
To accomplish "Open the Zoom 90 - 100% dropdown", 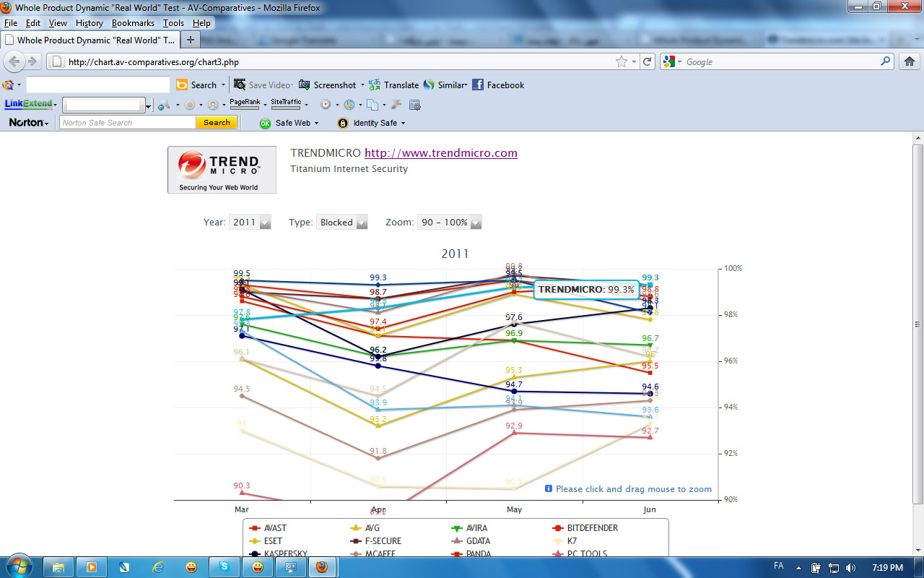I will click(449, 223).
